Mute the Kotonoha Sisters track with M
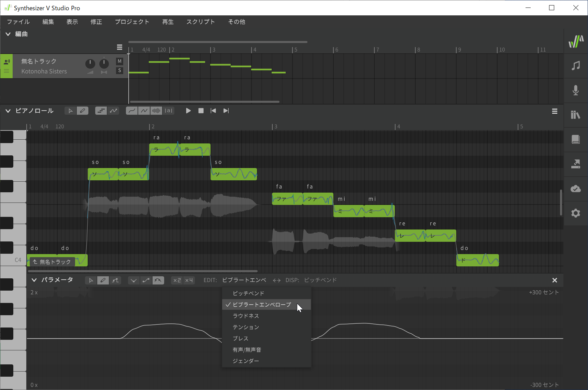 (x=119, y=61)
